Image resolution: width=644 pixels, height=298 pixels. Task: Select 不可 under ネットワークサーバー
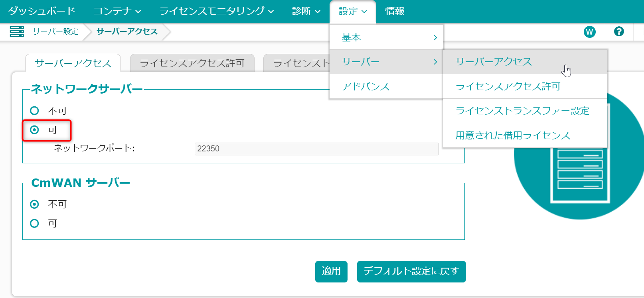[34, 110]
